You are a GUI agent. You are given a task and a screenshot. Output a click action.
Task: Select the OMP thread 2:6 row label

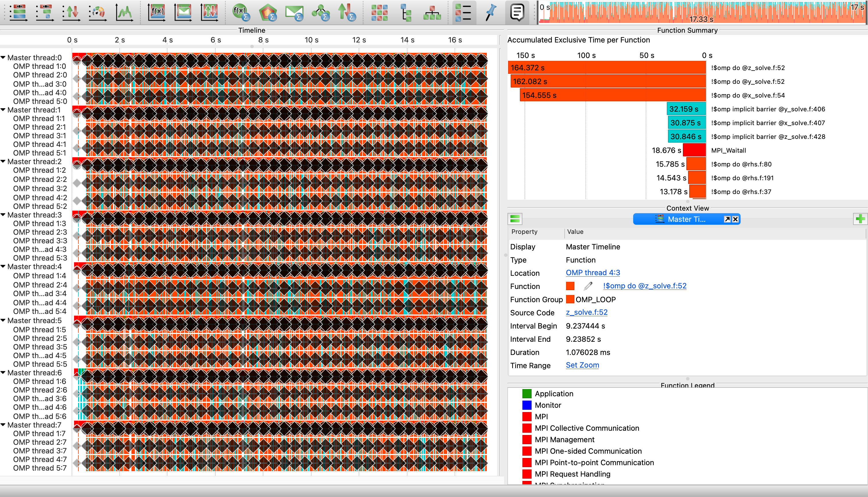click(x=40, y=390)
